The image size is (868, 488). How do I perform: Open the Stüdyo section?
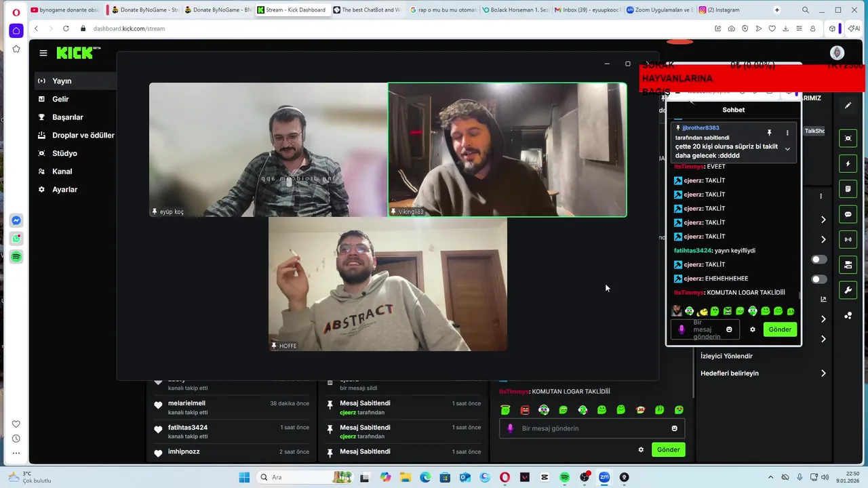64,153
